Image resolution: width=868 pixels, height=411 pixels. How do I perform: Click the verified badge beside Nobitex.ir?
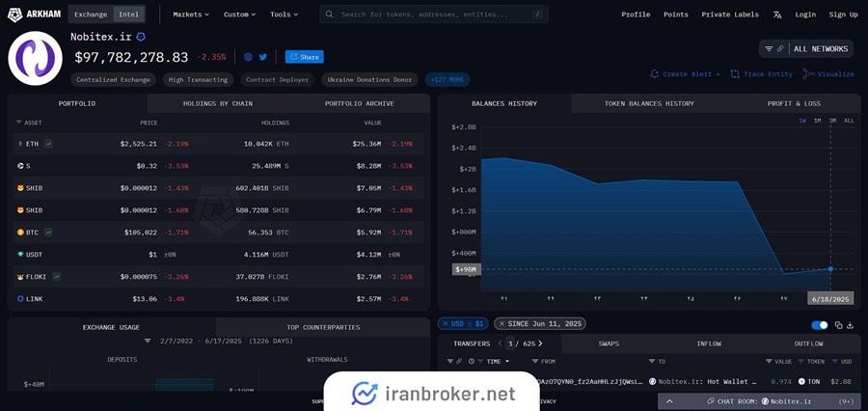141,37
